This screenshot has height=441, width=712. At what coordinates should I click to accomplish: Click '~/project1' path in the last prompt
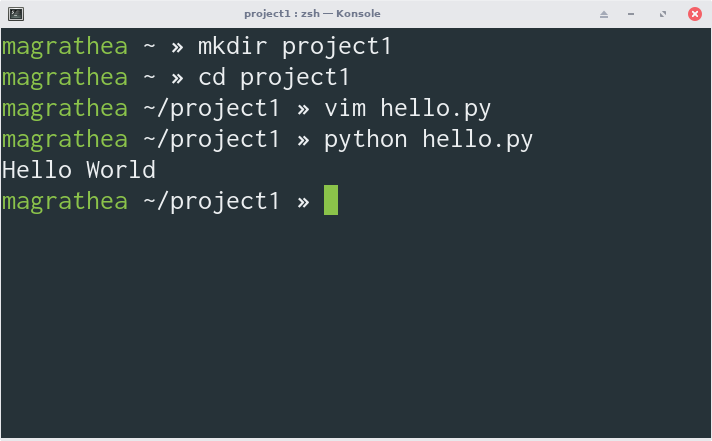coord(211,202)
